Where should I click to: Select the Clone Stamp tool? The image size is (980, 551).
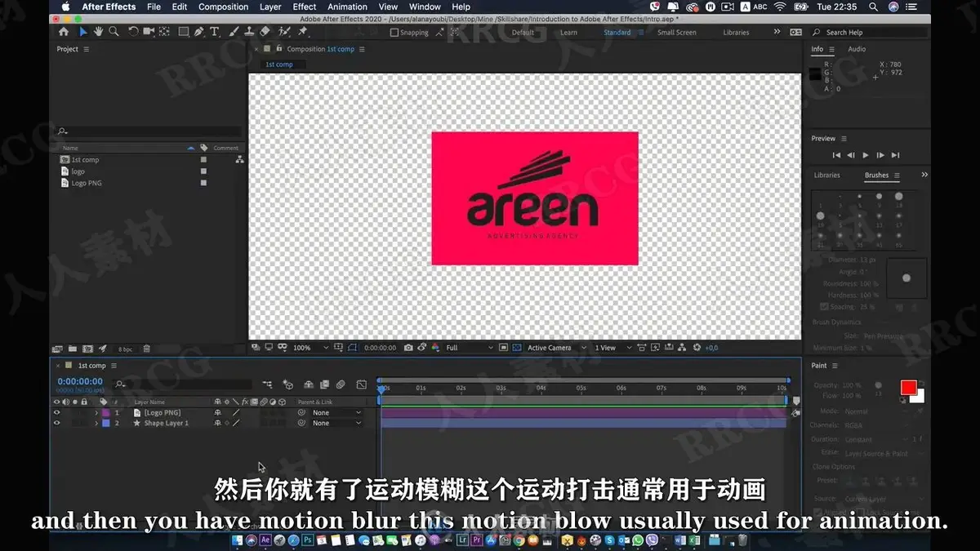click(x=248, y=32)
